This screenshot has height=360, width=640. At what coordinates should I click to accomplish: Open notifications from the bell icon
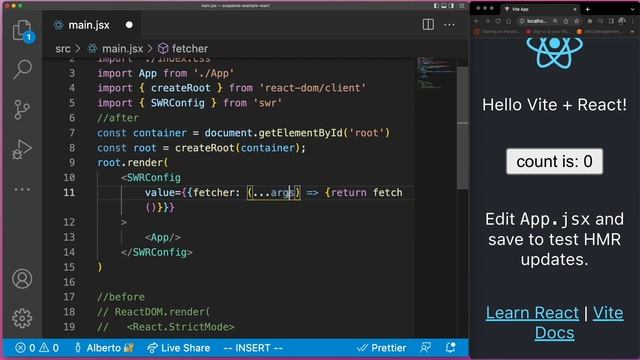[x=451, y=348]
